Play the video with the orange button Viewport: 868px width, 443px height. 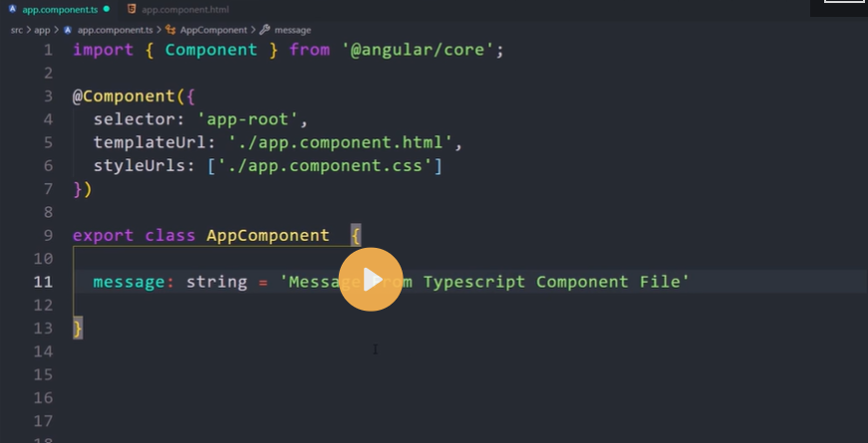(x=371, y=280)
